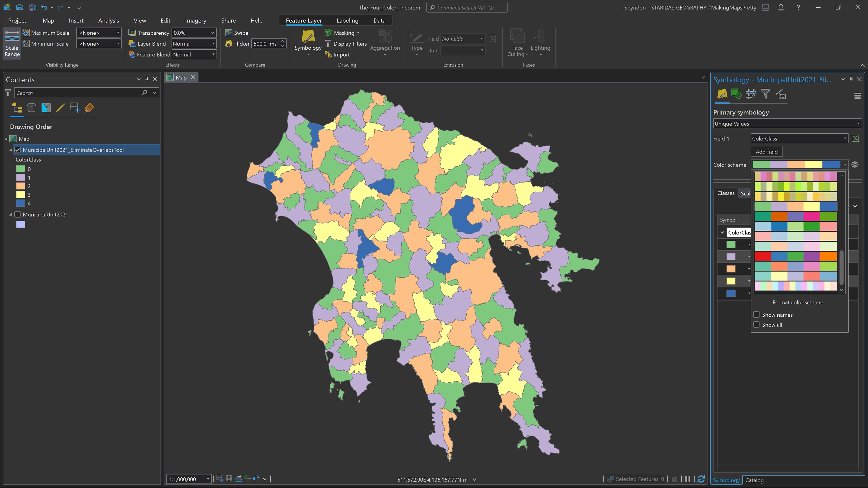Image resolution: width=868 pixels, height=488 pixels.
Task: Select the Lighting tool in Faces group
Action: (540, 42)
